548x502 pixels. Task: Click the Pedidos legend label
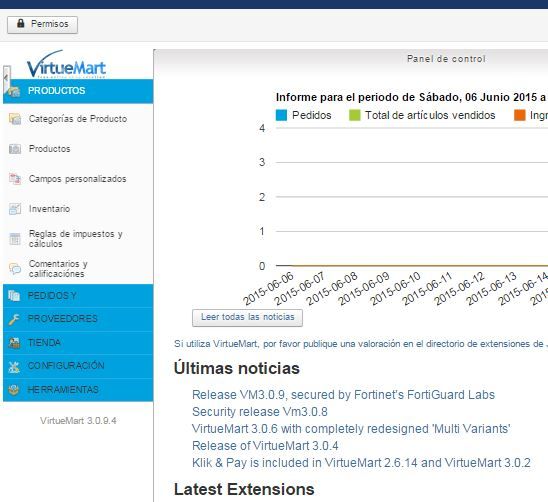312,115
